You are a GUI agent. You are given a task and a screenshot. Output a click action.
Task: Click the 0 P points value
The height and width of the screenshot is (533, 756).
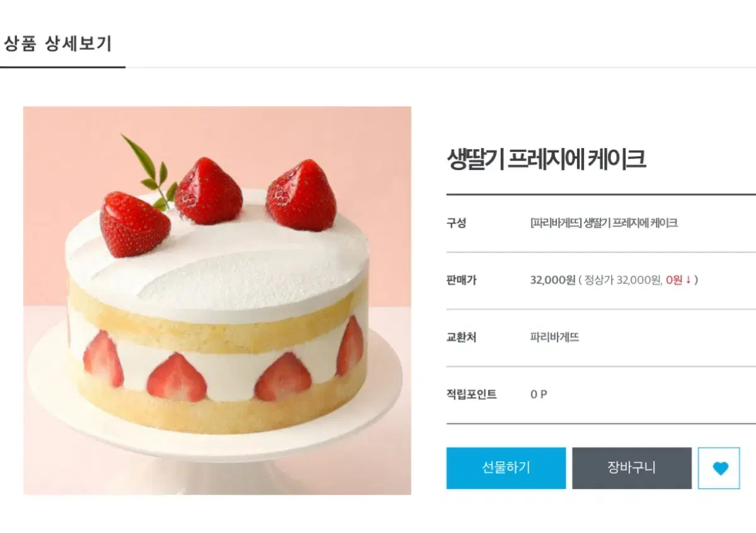point(539,394)
